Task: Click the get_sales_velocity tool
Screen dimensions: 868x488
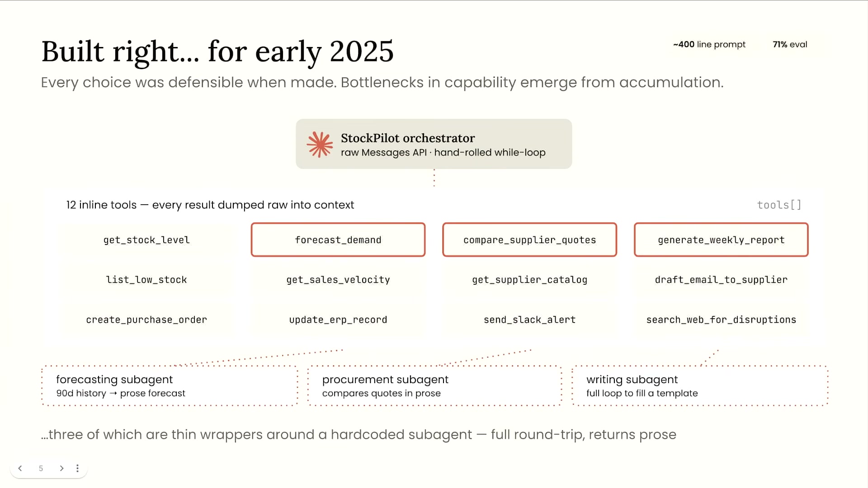Action: pos(338,280)
